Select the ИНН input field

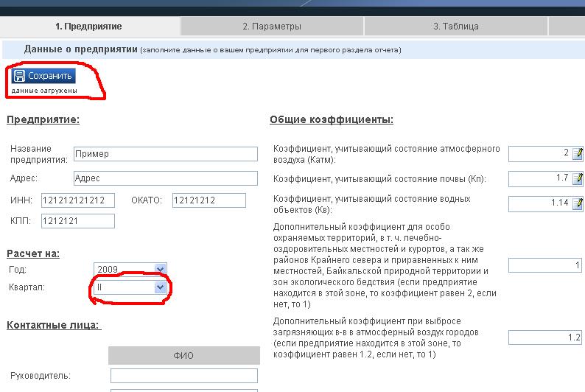[x=78, y=200]
